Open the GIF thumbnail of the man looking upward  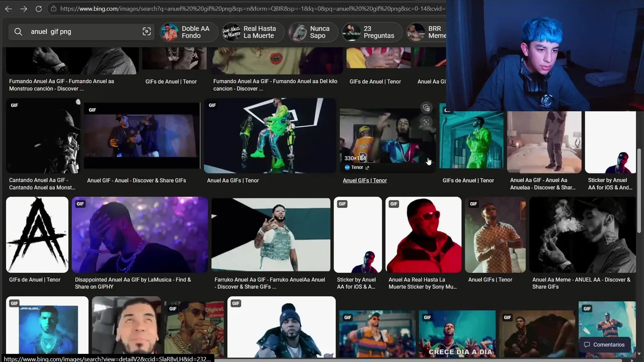pos(126,327)
